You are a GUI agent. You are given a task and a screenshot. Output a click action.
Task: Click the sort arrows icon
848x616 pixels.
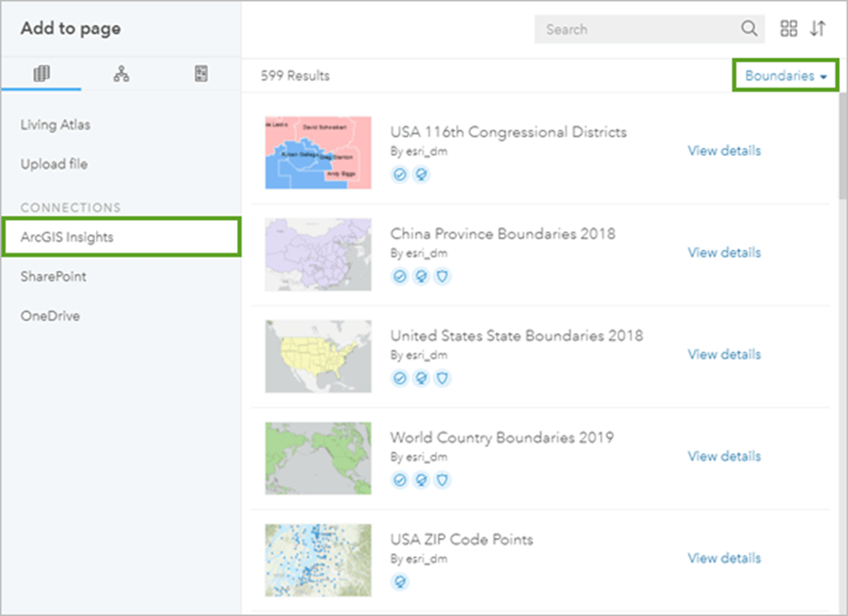[817, 29]
